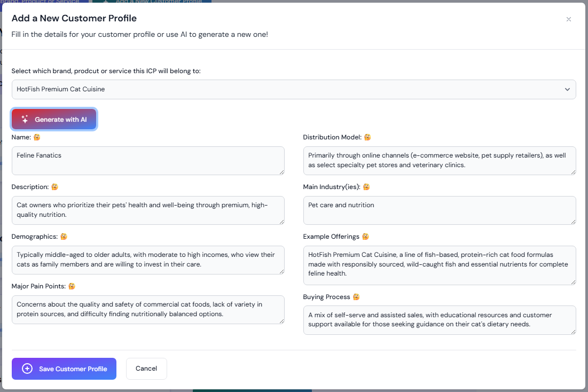Focus the Demographics text field
588x392 pixels.
tap(148, 260)
